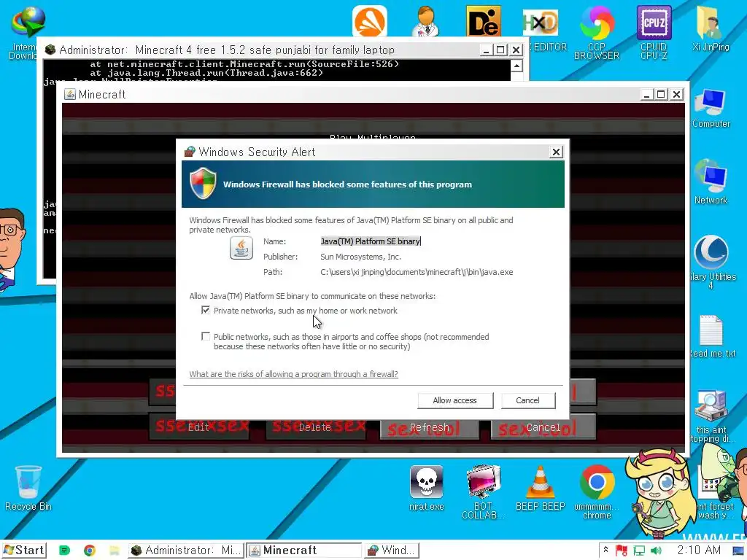Open the Recycle Bin
This screenshot has width=747, height=560.
pos(28,488)
